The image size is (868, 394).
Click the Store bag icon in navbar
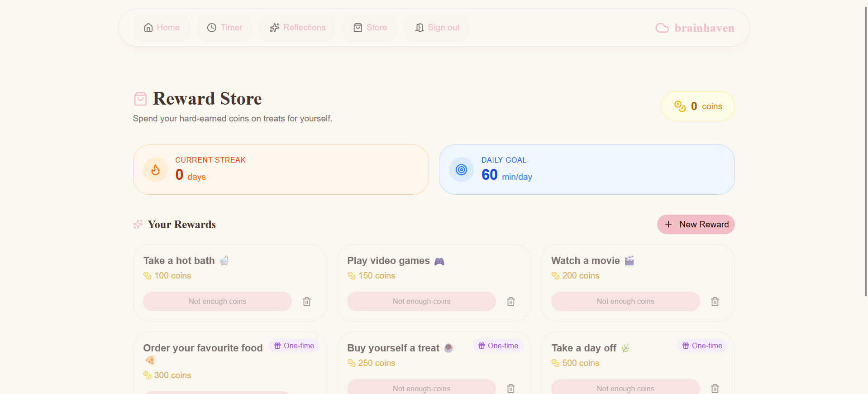pos(358,28)
